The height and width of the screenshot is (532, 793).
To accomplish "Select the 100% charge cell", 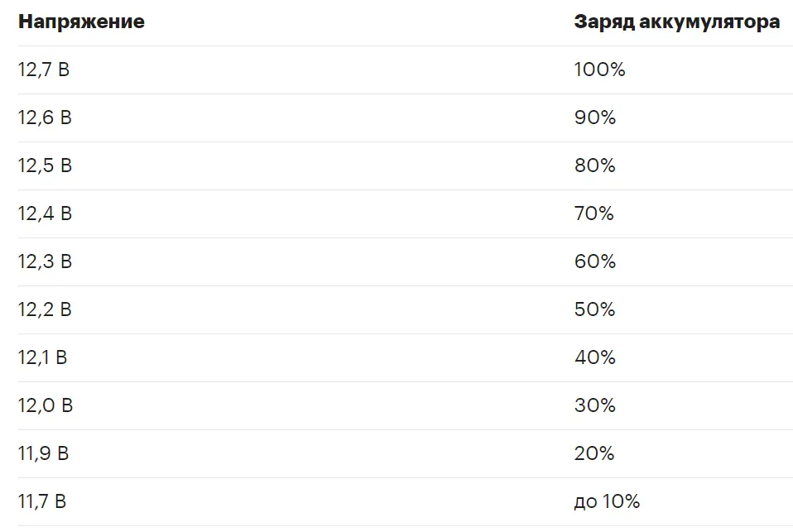I will coord(600,69).
